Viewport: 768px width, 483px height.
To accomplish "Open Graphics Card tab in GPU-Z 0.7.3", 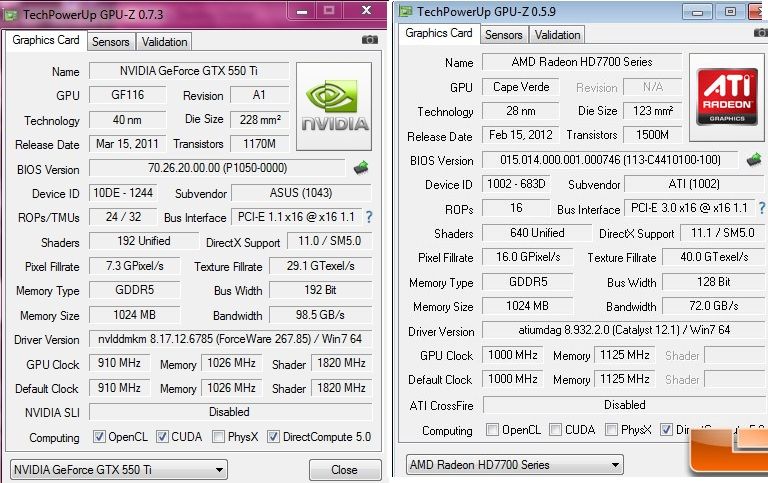I will click(46, 40).
